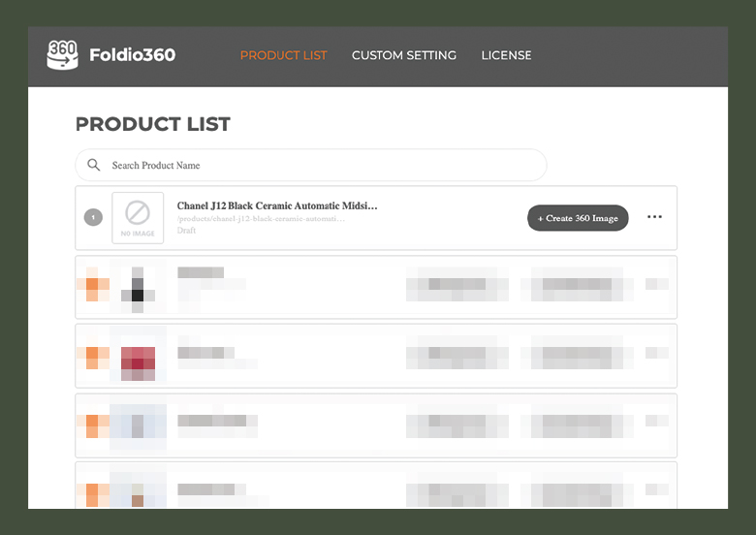Click the orange badge on second product row
The width and height of the screenshot is (756, 535).
pyautogui.click(x=93, y=284)
